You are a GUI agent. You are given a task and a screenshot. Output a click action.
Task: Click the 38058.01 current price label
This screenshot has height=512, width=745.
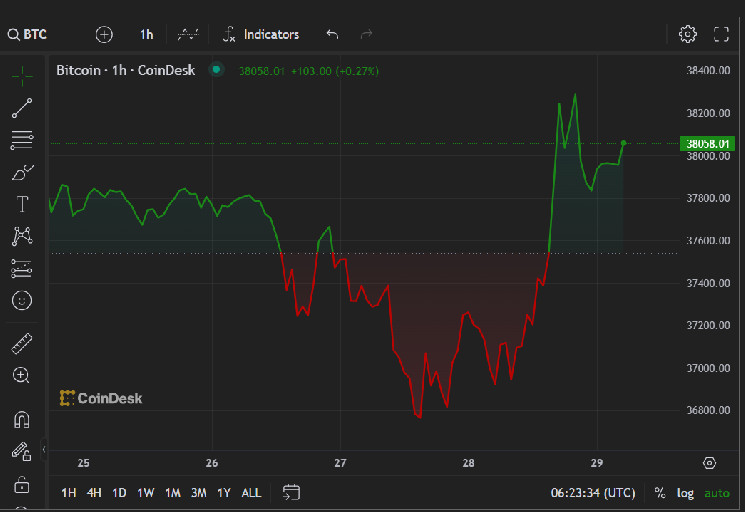click(x=708, y=144)
